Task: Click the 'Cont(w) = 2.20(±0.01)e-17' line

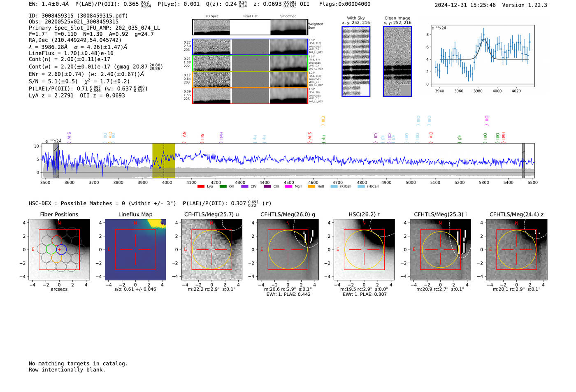Action: tap(70, 67)
